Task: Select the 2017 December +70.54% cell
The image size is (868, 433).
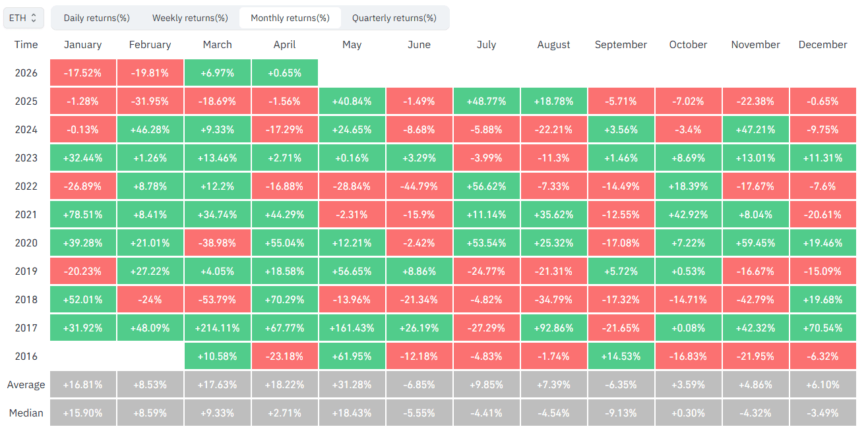Action: point(822,328)
